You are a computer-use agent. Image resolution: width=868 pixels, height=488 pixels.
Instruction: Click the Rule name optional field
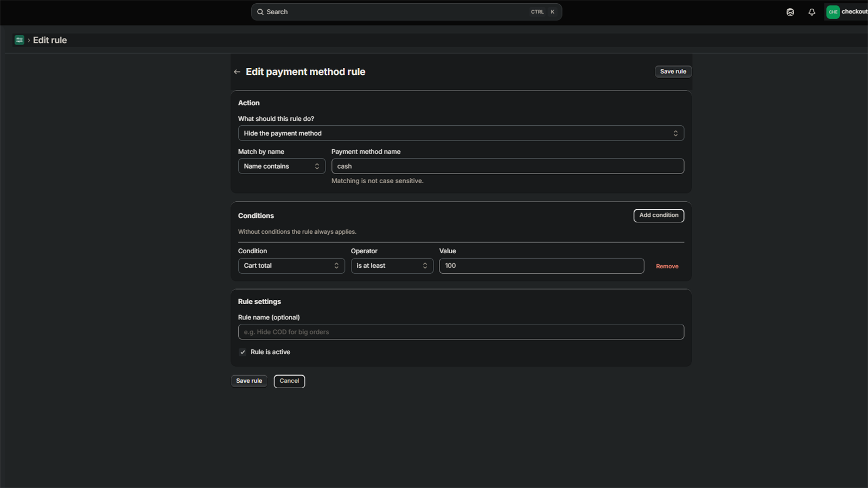tap(461, 332)
